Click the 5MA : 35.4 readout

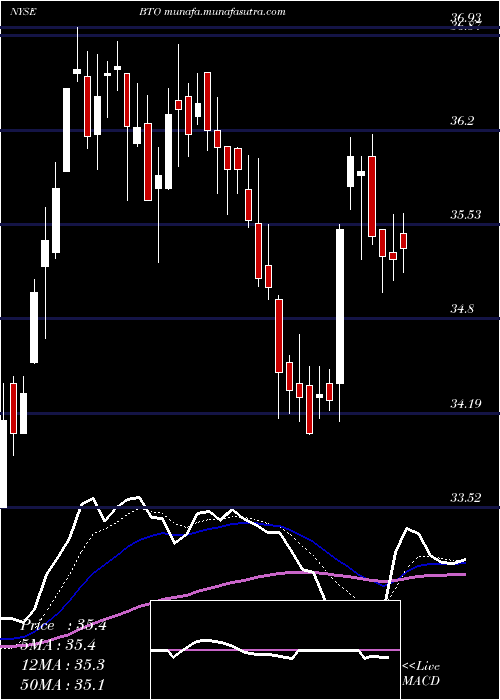(59, 645)
